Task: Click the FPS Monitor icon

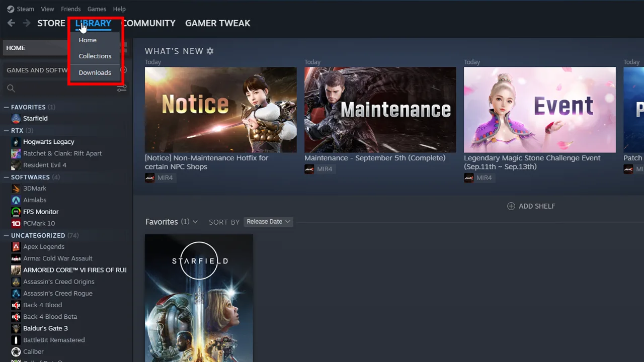Action: tap(16, 212)
